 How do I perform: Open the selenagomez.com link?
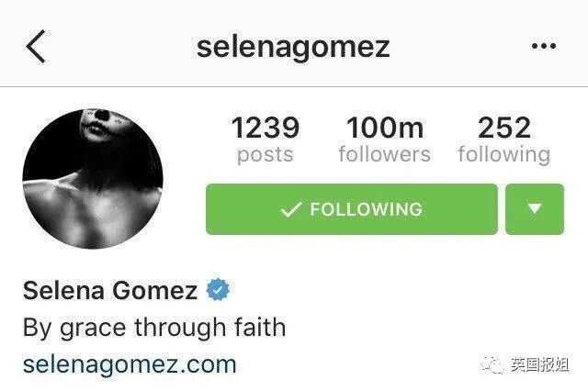[130, 364]
